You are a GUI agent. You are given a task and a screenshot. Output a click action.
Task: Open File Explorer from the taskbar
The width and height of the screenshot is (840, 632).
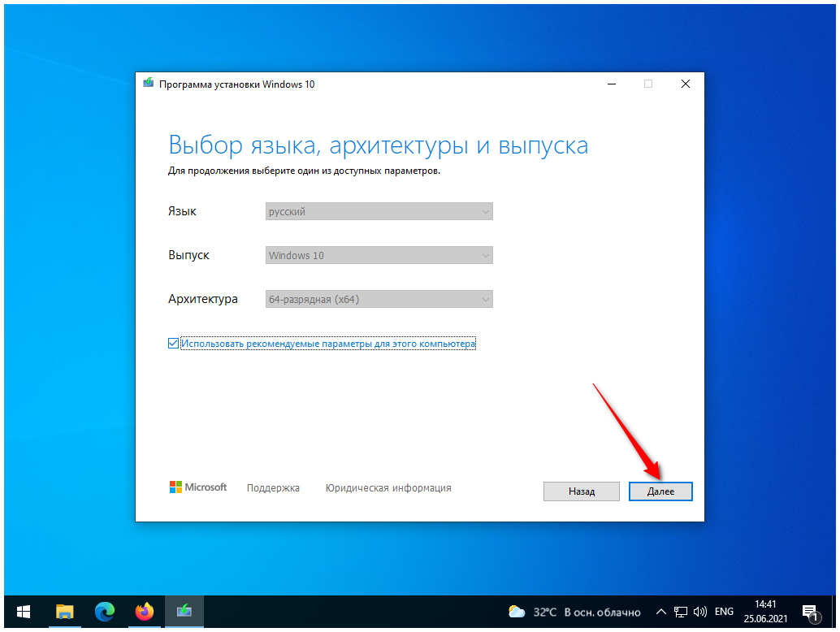(x=64, y=611)
